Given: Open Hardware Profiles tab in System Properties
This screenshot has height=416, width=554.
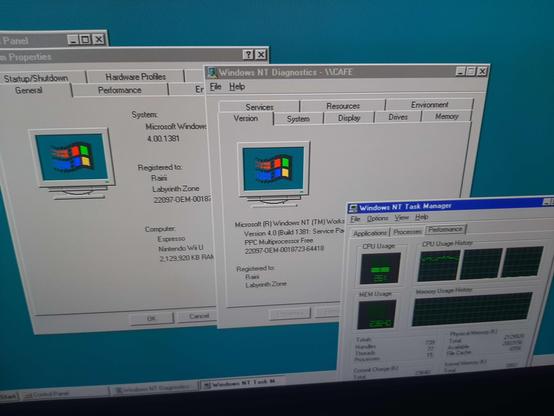Looking at the screenshot, I should [x=135, y=77].
